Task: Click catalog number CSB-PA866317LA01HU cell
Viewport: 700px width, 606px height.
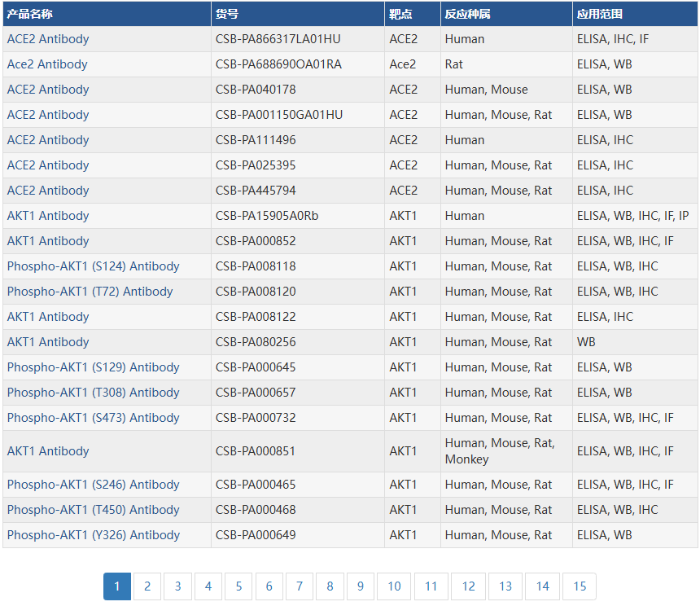Action: click(x=278, y=39)
